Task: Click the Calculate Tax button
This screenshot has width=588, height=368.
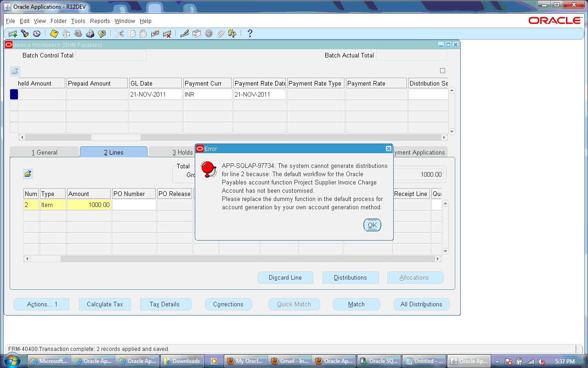Action: [105, 304]
